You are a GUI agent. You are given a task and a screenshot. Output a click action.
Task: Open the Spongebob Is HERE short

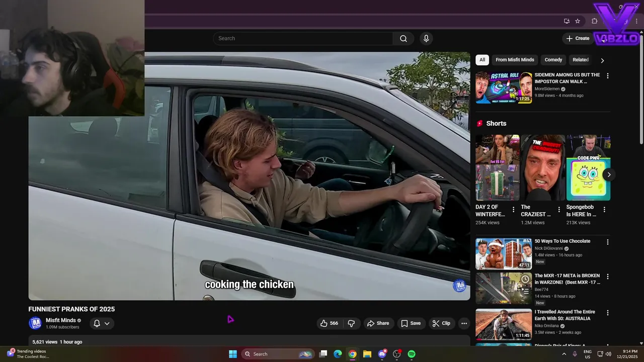point(588,167)
